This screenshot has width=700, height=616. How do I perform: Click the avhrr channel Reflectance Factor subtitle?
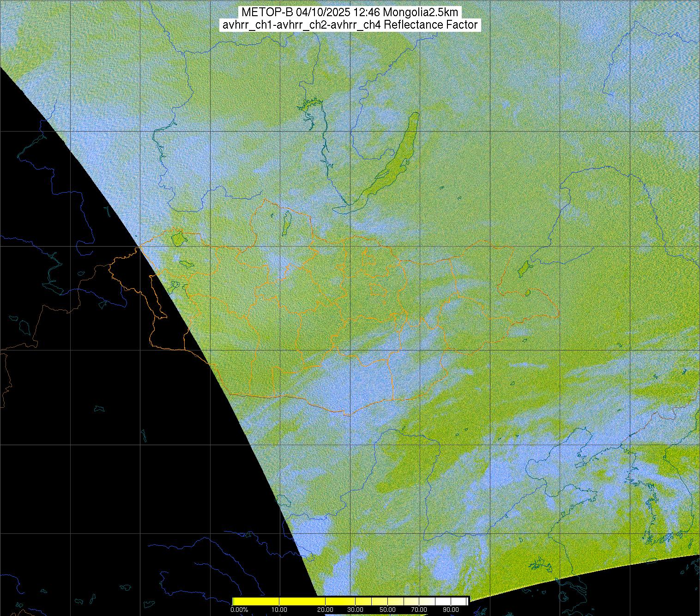350,25
